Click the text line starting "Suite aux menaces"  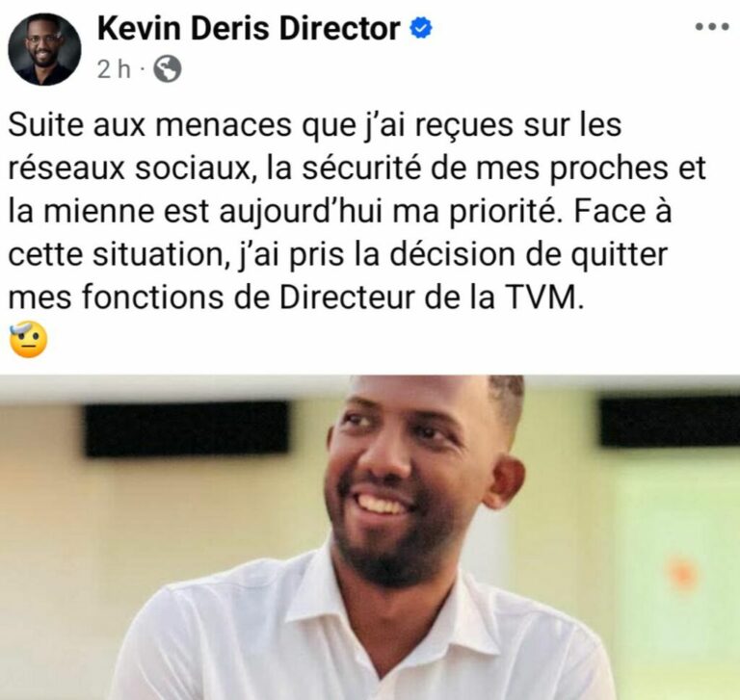[x=315, y=125]
